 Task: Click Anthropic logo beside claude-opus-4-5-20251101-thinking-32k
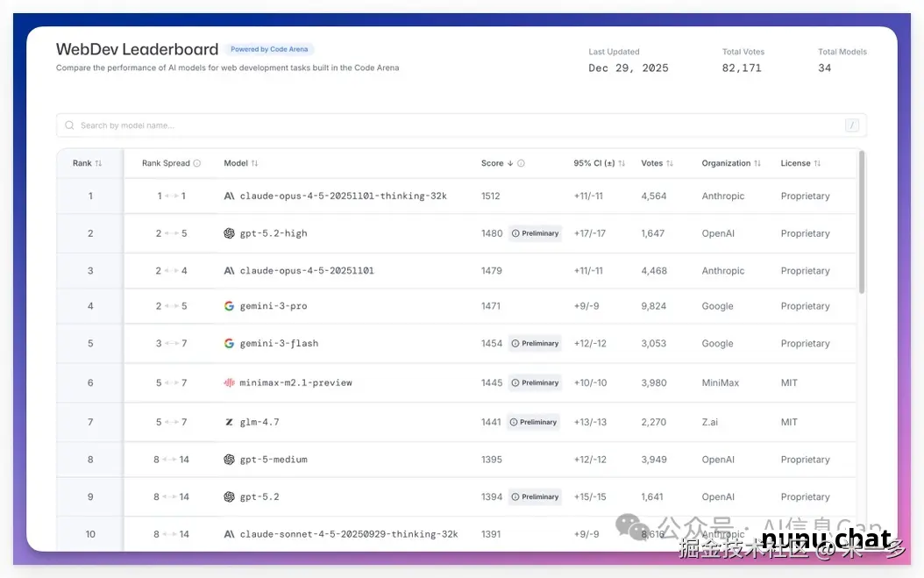click(229, 196)
